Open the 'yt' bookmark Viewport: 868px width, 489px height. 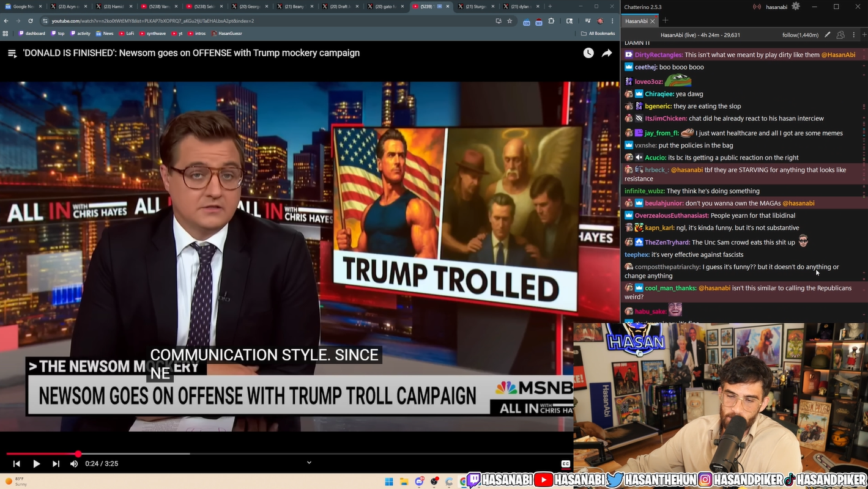[177, 34]
